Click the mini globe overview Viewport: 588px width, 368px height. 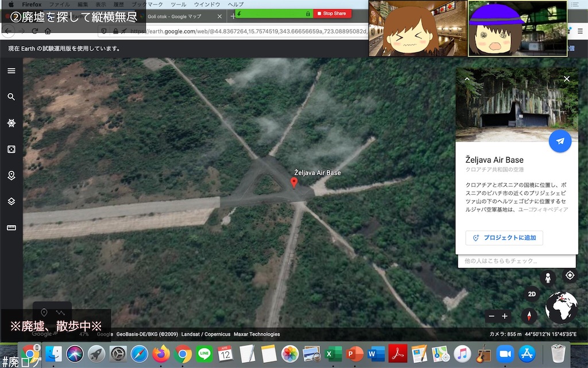tap(562, 308)
